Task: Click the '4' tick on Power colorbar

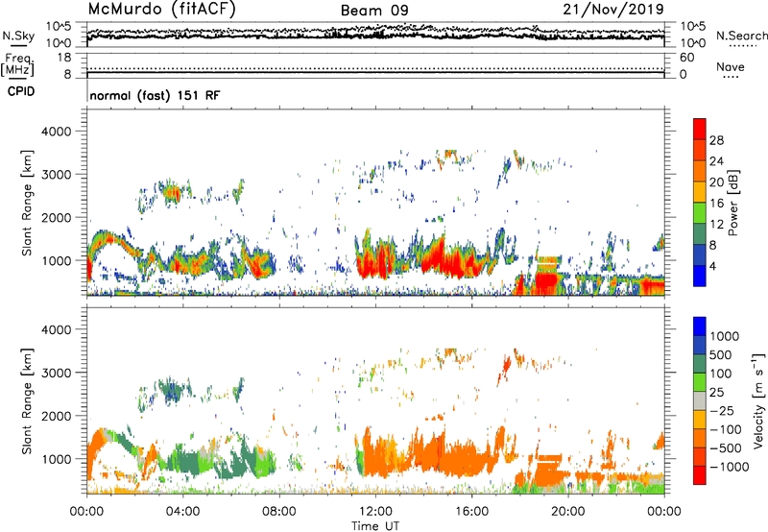Action: (712, 266)
